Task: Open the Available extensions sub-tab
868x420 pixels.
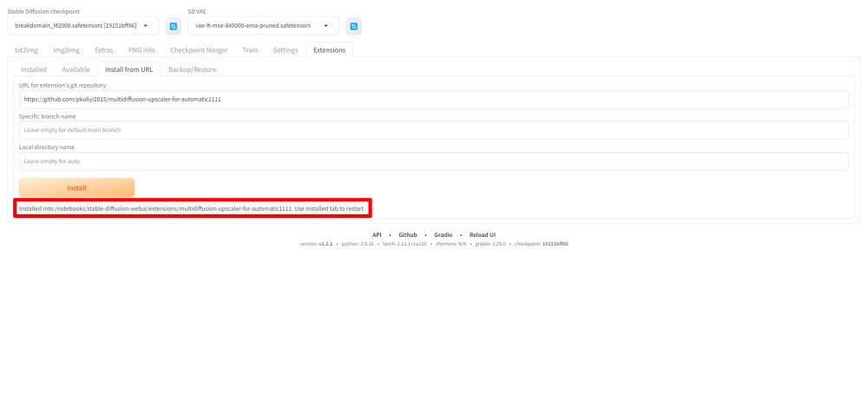Action: click(x=76, y=69)
